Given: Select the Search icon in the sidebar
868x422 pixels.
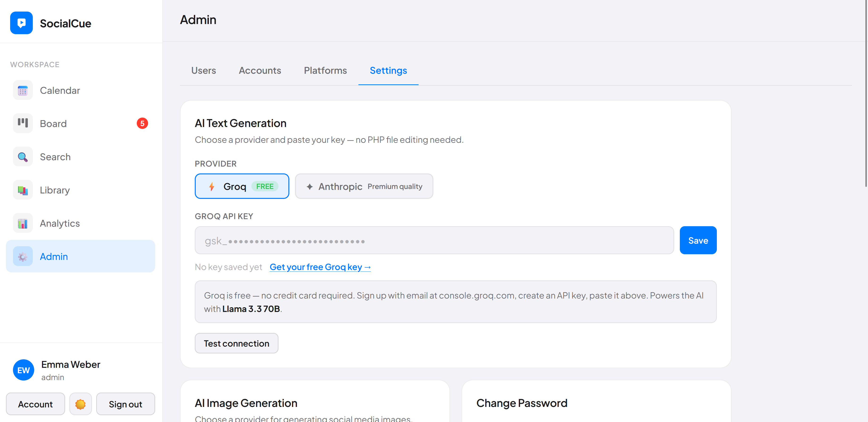Looking at the screenshot, I should pyautogui.click(x=22, y=157).
